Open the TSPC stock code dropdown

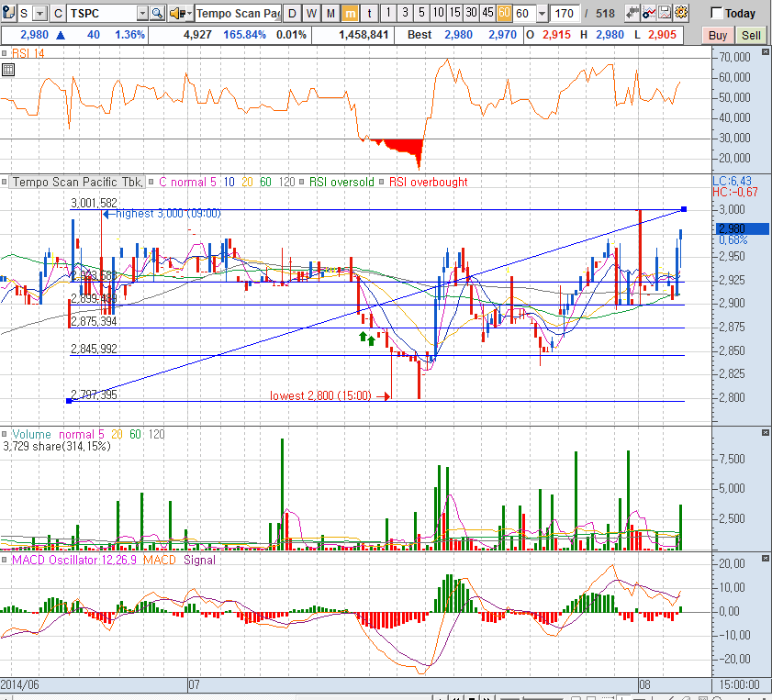[x=142, y=14]
